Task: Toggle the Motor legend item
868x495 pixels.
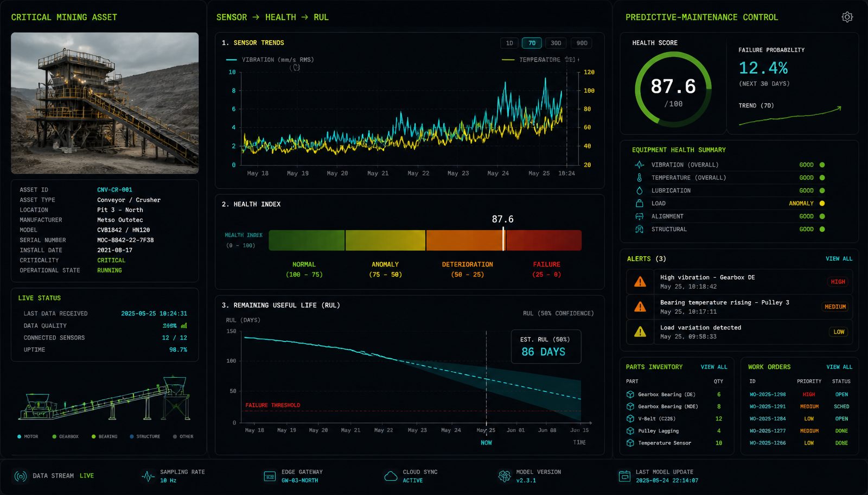Action: [28, 437]
